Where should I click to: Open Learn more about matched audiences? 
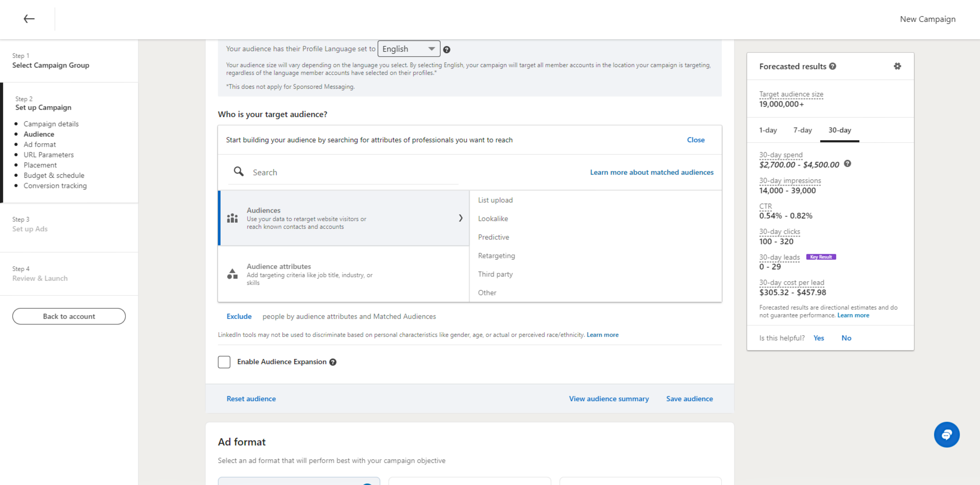(x=652, y=172)
